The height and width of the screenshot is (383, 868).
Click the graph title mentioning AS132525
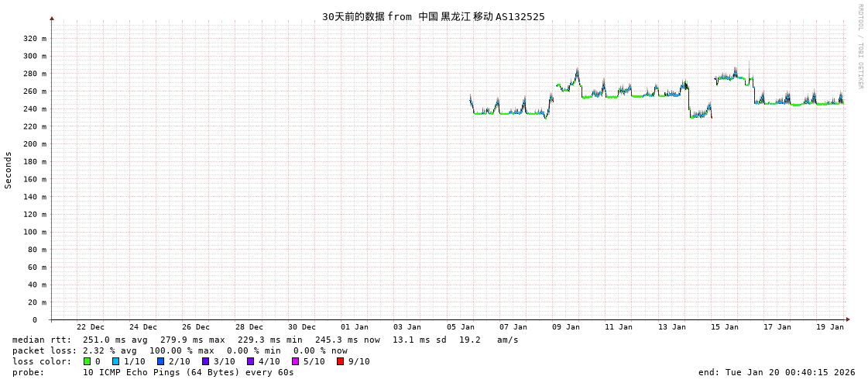pos(433,16)
